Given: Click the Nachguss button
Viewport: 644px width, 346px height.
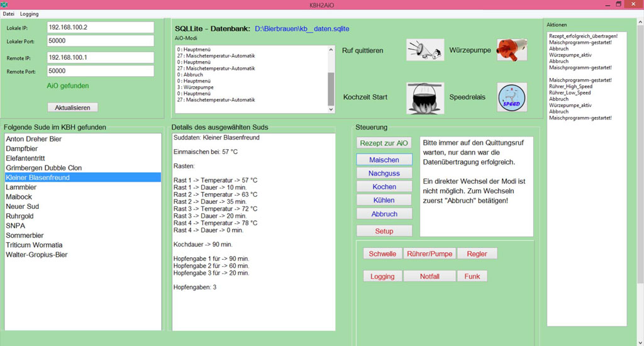Looking at the screenshot, I should tap(384, 173).
